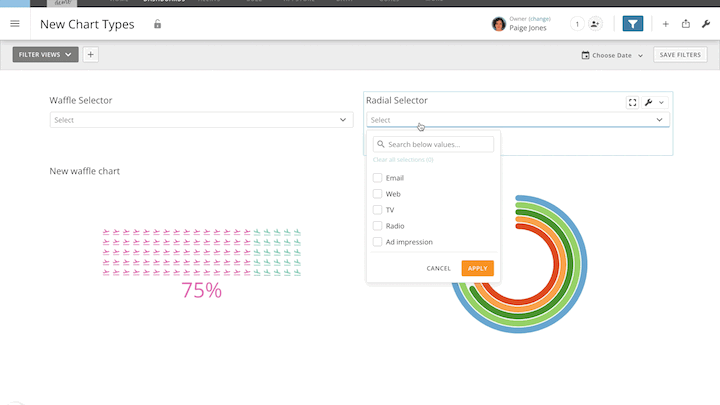Viewport: 720px width, 405px height.
Task: Open dashboard wrench settings in header
Action: (x=706, y=24)
